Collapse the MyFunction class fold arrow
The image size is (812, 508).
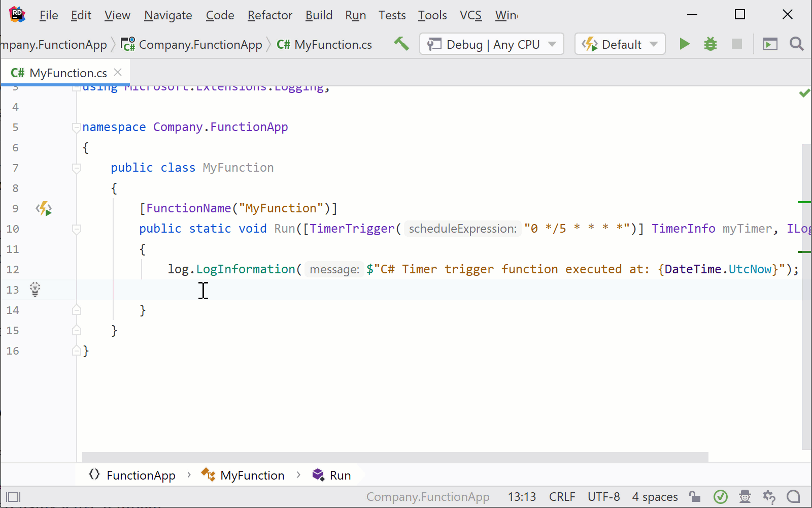[x=76, y=168]
